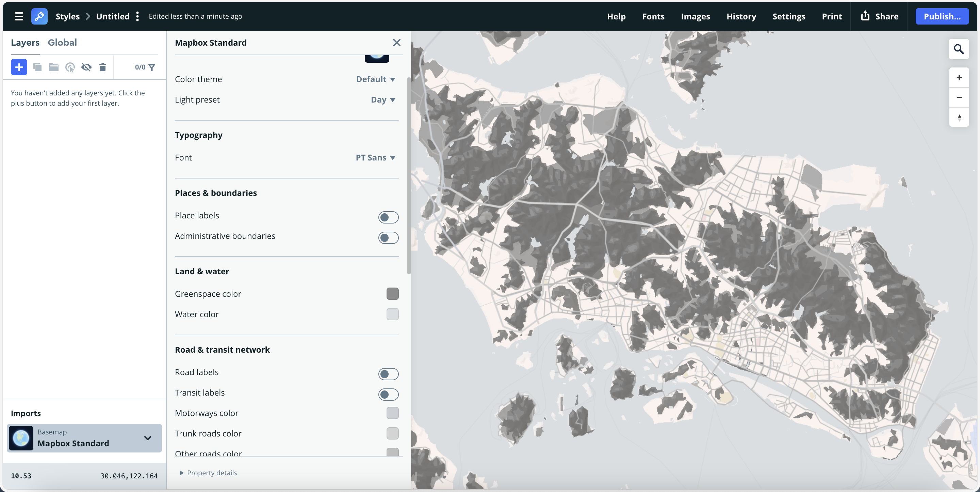Viewport: 980px width, 492px height.
Task: Reset map bearing with compass
Action: [x=959, y=117]
